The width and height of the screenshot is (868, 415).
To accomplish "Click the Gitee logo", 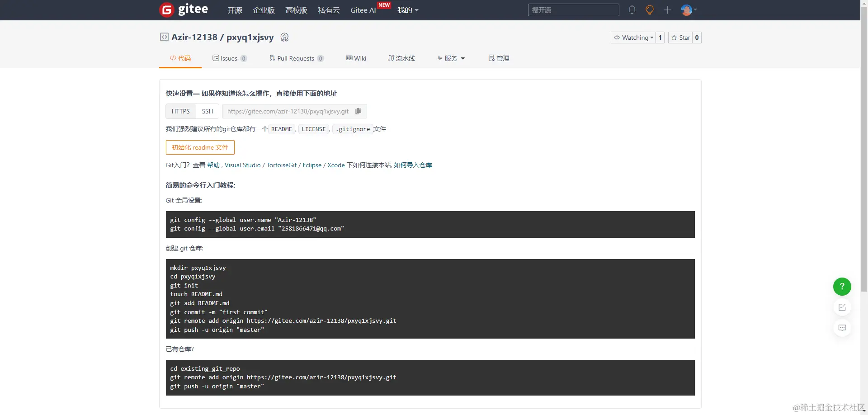I will tap(184, 9).
